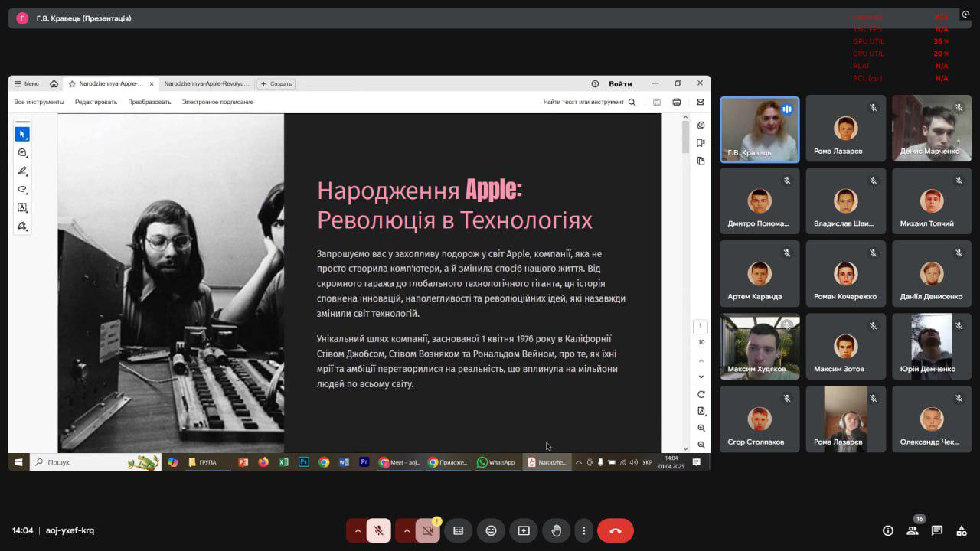Select Дмитро Понома... participant tile
Screen dimensions: 980x551
coord(759,201)
